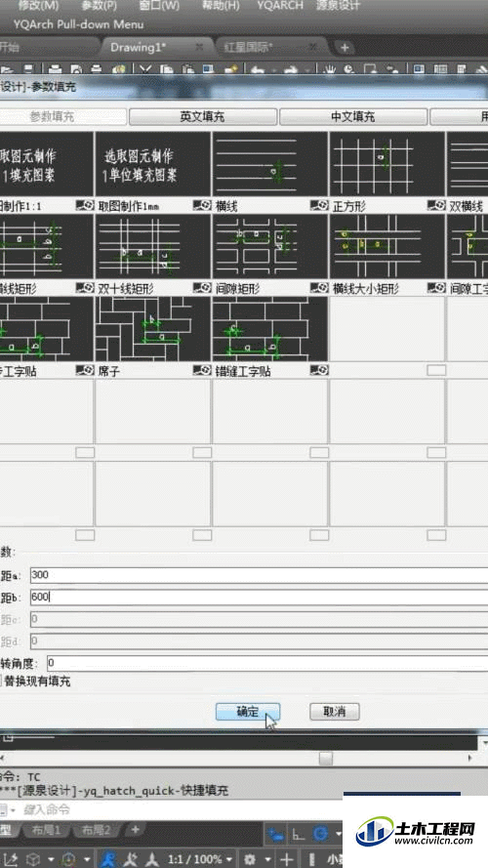Click the 中文填充 button
The height and width of the screenshot is (868, 488).
tap(353, 117)
